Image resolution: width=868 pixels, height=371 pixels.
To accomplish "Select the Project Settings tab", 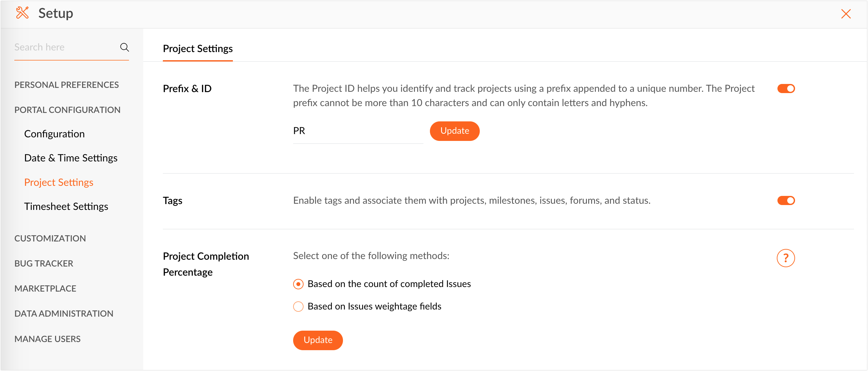I will click(x=197, y=49).
